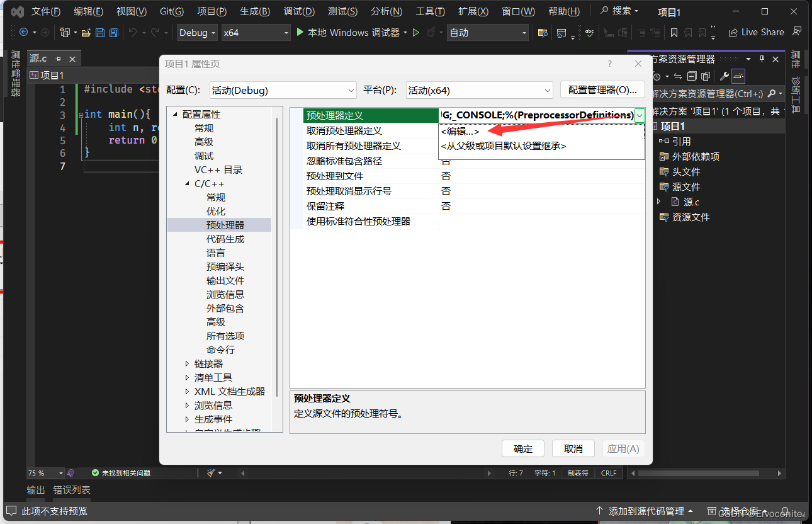Click the Solution Explorer properties wrench icon
Screen dimensions: 812x524
(x=725, y=76)
